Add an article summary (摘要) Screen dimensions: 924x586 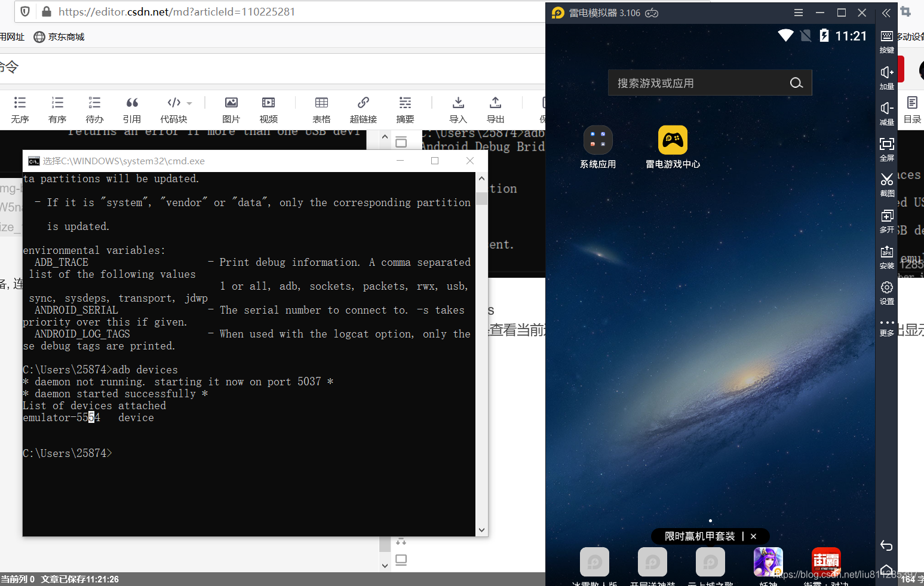[x=405, y=109]
